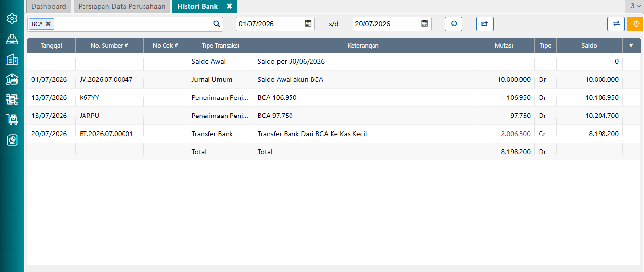
Task: Click the mutation amount 10.000.000
Action: click(514, 79)
